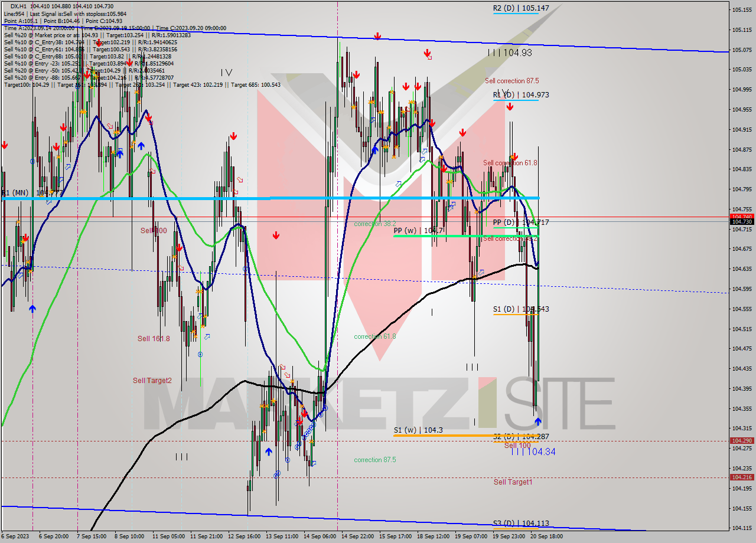Screen dimensions: 756x543
Task: Select the S2 (D) | 104.287 support label
Action: [521, 437]
